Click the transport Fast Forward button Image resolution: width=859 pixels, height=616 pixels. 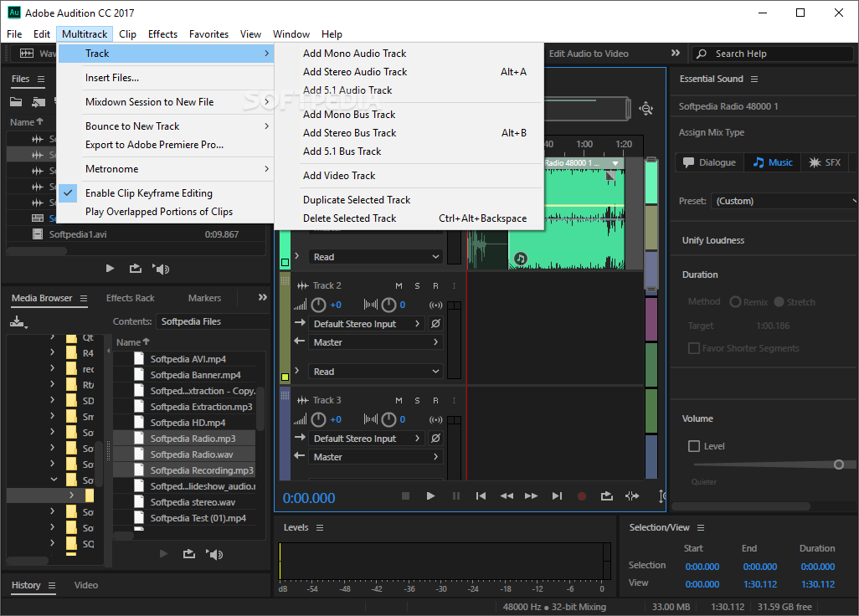point(531,496)
